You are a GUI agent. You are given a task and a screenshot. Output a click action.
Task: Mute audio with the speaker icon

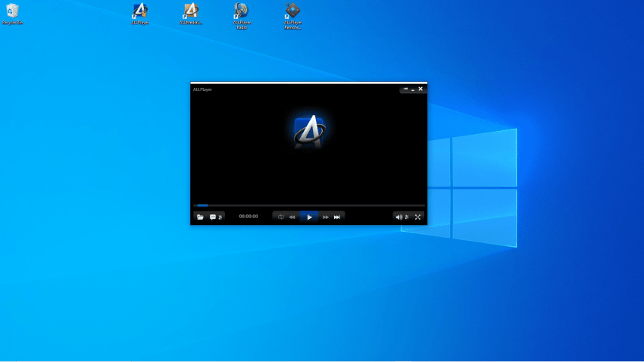click(x=399, y=217)
